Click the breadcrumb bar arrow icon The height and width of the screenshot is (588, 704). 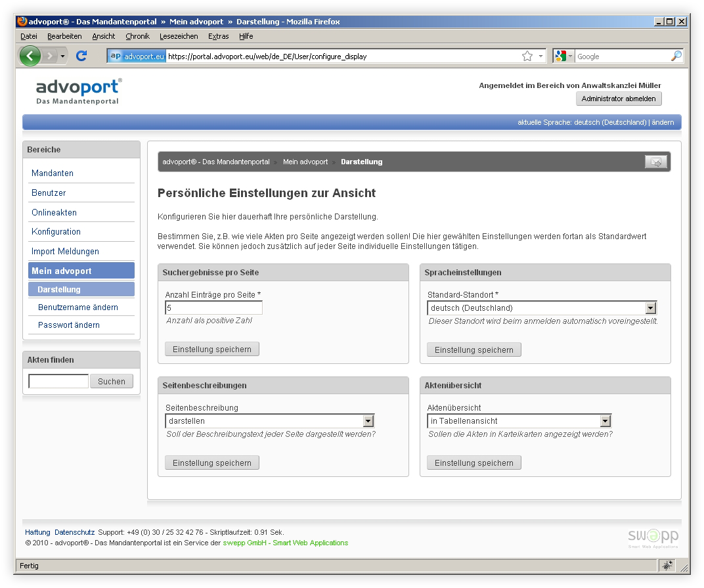tap(656, 162)
